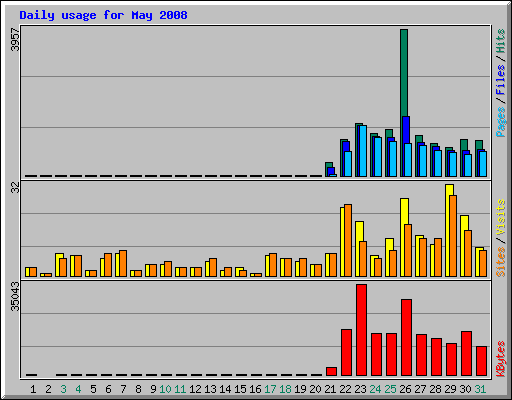Click the green day label 3
Viewport: 512px width, 400px height.
(63, 389)
